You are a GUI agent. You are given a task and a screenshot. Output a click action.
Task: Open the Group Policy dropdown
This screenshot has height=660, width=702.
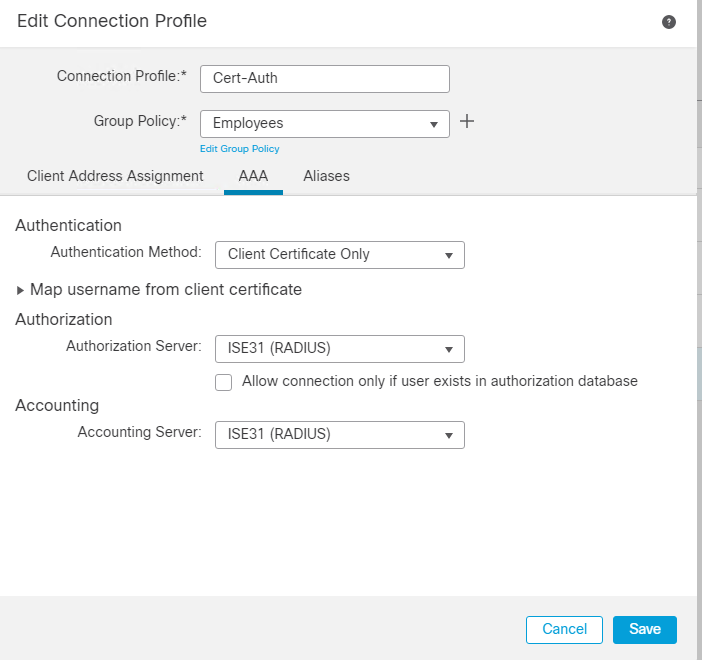point(325,123)
